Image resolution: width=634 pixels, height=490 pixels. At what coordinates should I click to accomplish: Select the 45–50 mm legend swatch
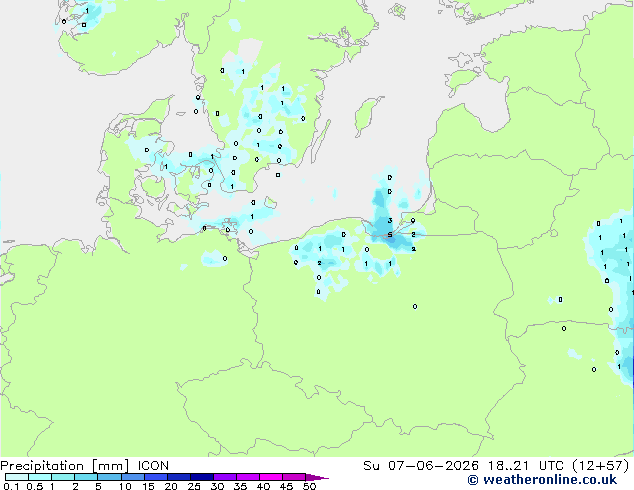(x=294, y=477)
